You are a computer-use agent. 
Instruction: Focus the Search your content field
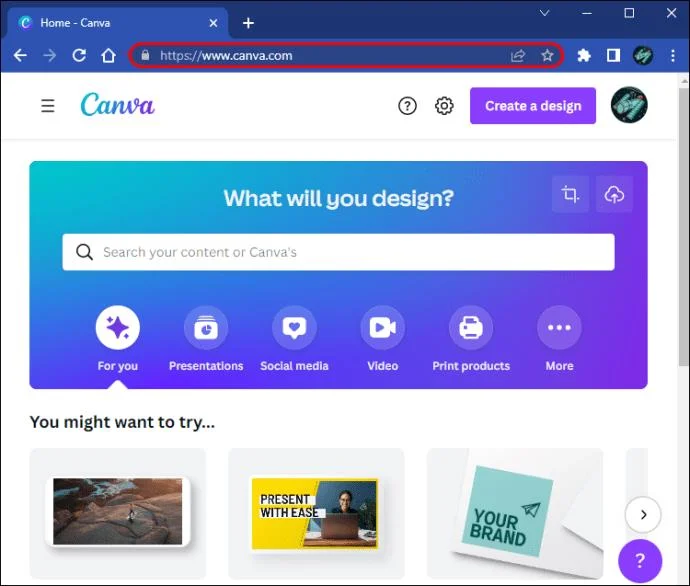pyautogui.click(x=338, y=252)
